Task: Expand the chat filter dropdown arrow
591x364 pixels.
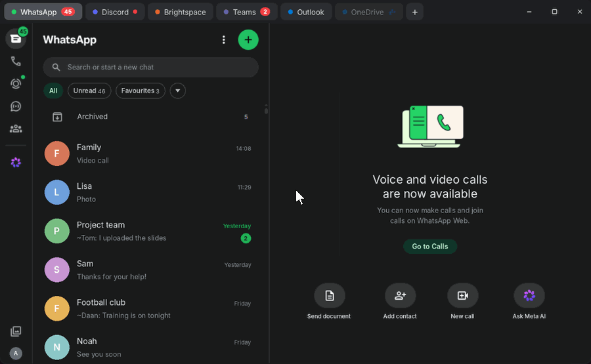Action: pos(177,91)
